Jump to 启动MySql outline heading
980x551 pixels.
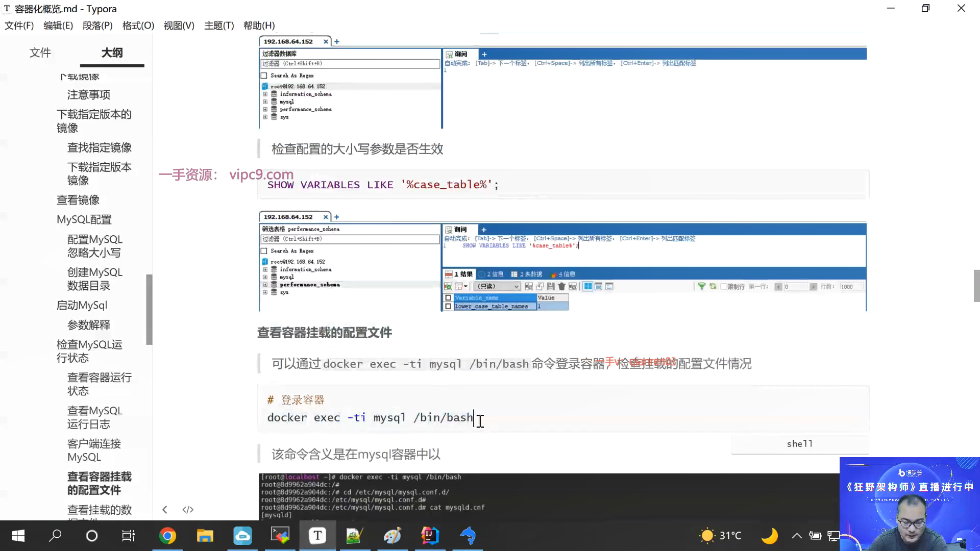coord(82,305)
